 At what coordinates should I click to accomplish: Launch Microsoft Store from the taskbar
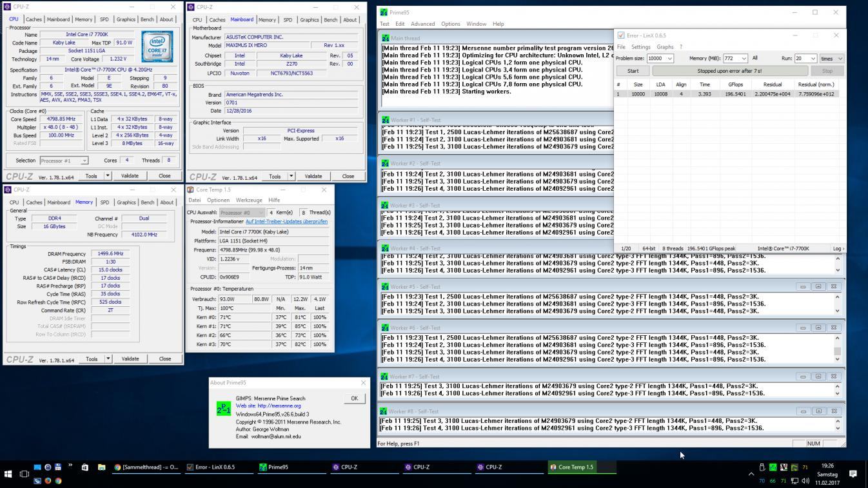tap(84, 467)
